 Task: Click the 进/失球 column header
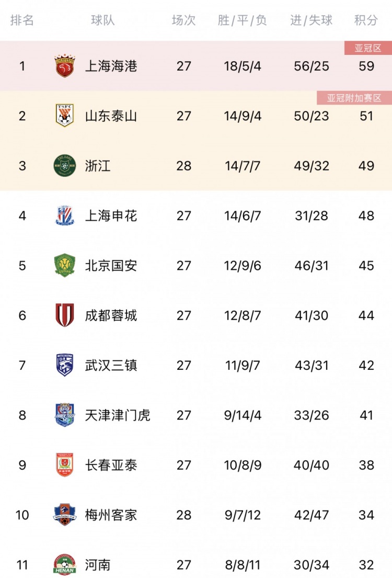pos(312,20)
